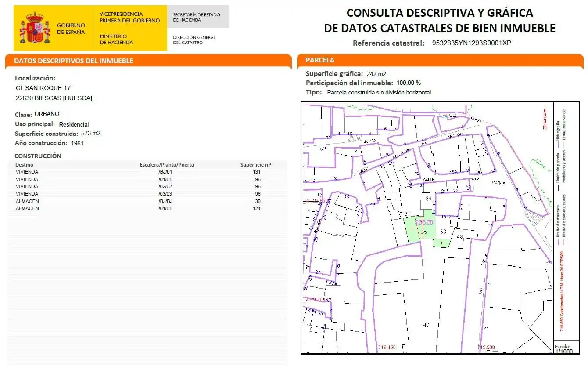
Task: Click the 'Superficie construida:' label
Action: [x=47, y=134]
